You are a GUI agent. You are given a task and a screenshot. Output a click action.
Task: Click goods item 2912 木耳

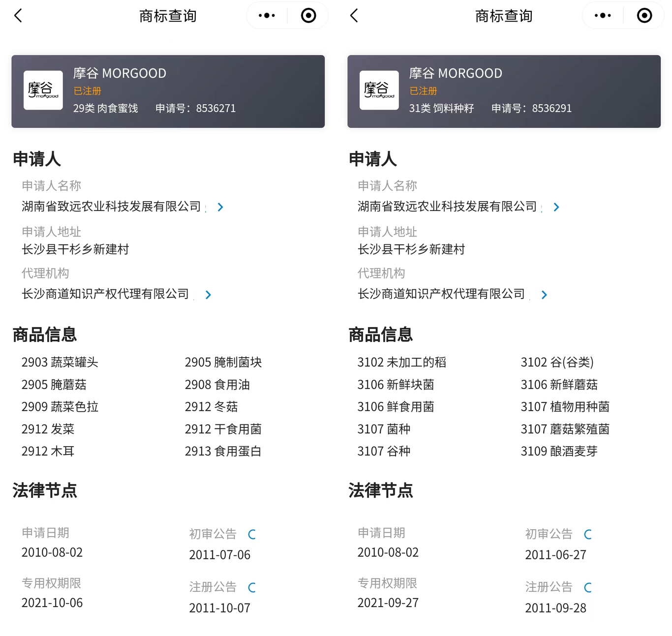[48, 452]
